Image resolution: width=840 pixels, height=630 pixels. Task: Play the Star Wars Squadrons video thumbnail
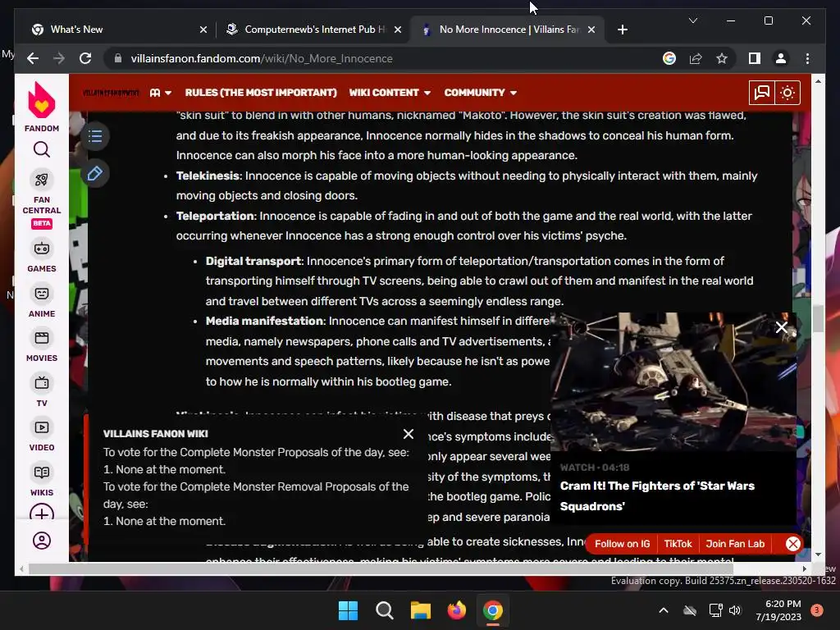(x=674, y=381)
